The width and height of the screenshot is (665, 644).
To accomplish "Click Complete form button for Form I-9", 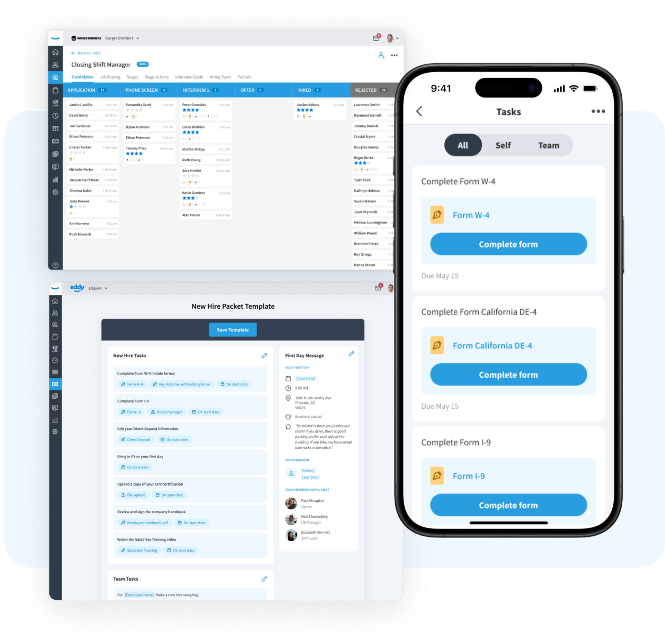I will pos(508,506).
